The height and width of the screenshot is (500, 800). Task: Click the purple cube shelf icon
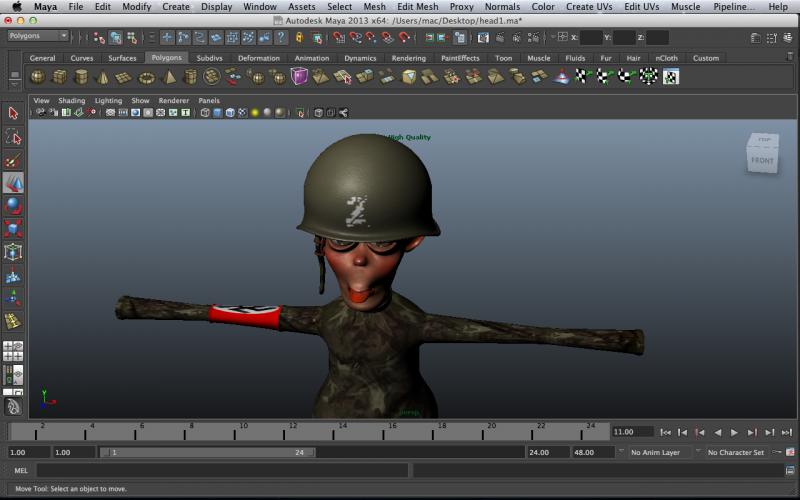299,77
